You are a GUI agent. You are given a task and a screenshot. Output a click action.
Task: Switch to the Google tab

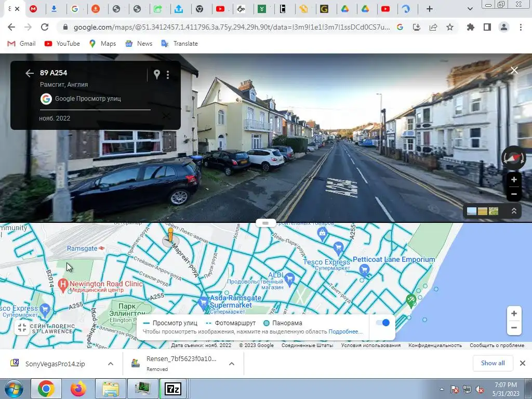click(x=75, y=9)
